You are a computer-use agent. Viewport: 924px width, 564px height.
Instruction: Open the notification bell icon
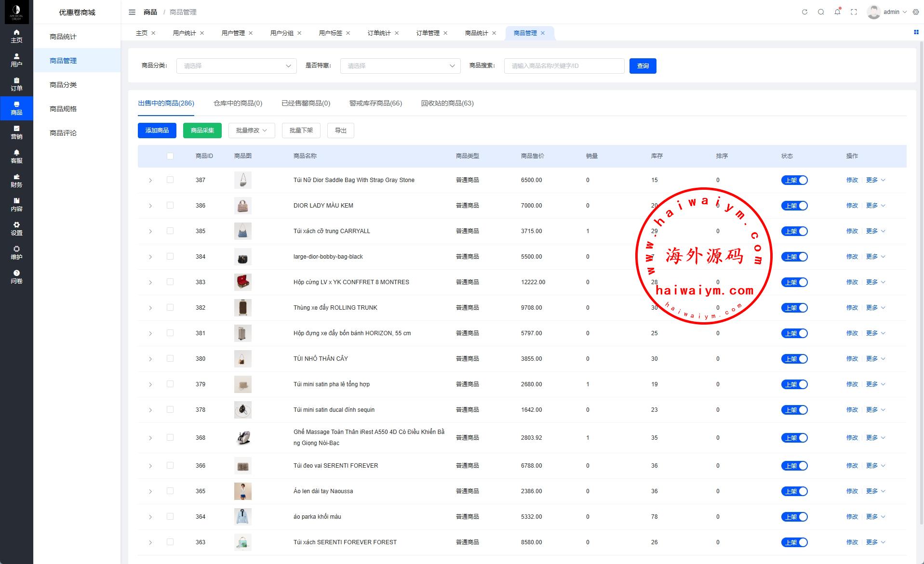click(x=837, y=12)
